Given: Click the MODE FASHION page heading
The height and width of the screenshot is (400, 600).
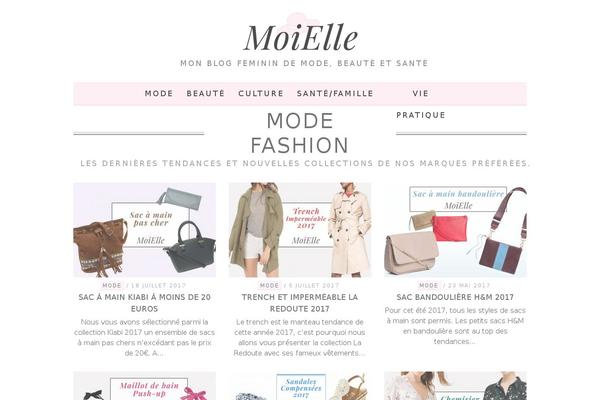Looking at the screenshot, I should [300, 133].
